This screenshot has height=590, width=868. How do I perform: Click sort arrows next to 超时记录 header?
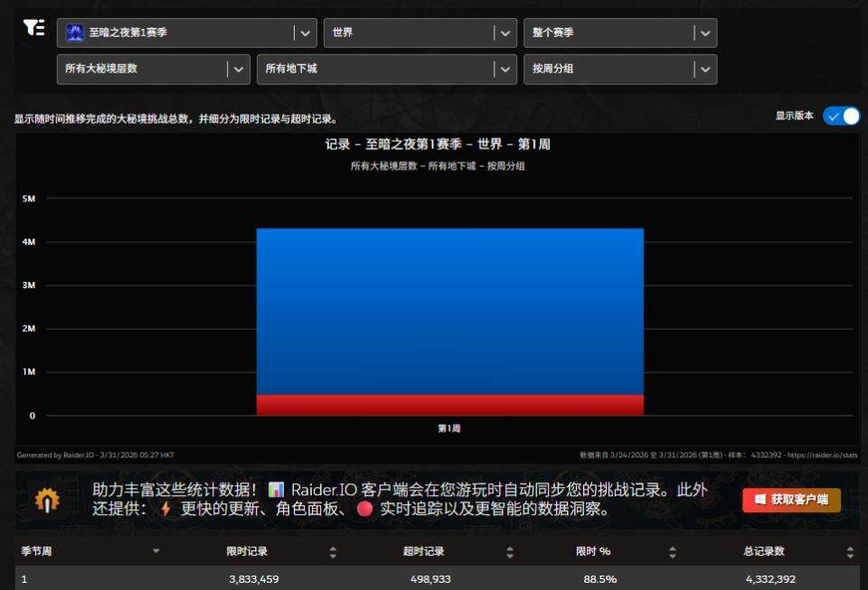(x=511, y=551)
